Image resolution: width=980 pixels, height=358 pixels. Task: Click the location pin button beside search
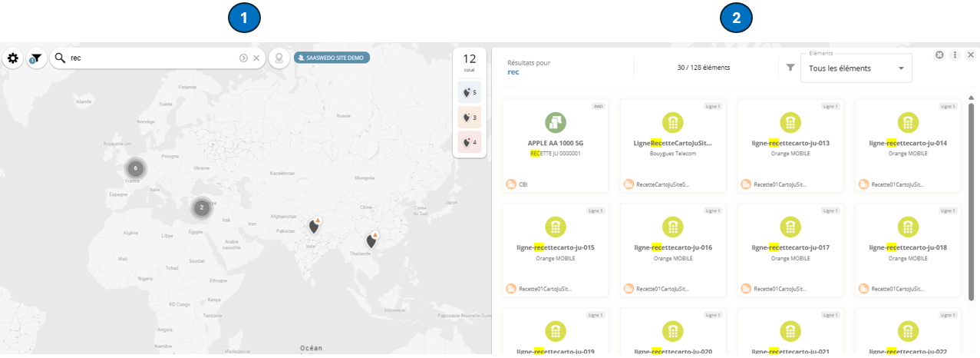pos(279,58)
